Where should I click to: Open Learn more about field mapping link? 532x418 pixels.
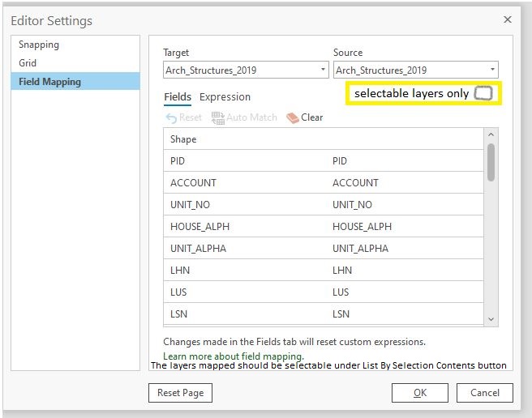click(234, 356)
